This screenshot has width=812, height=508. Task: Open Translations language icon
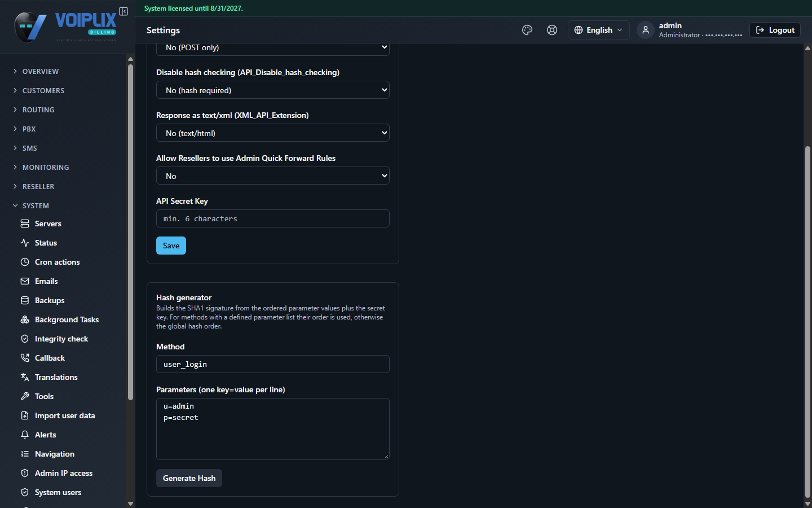[25, 377]
